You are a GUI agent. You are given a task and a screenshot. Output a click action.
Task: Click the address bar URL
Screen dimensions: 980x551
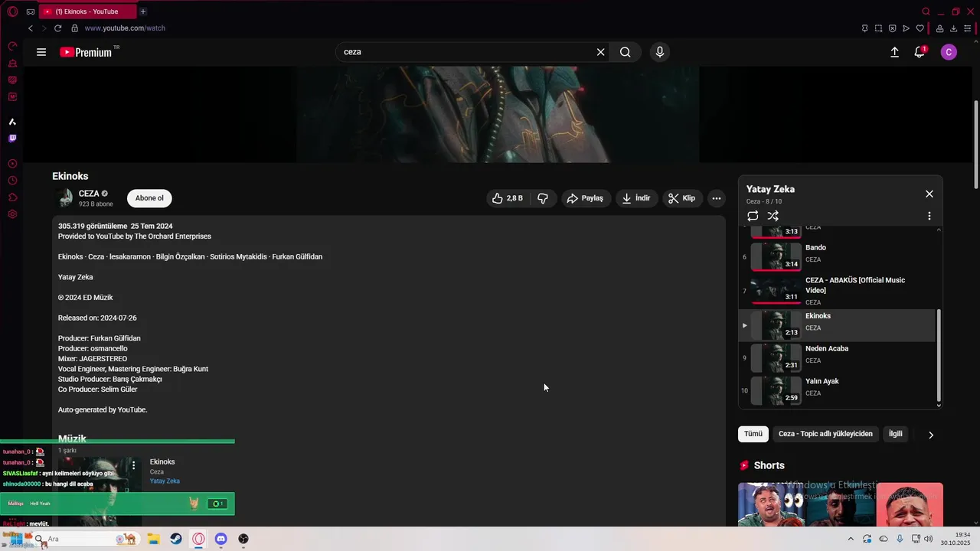click(125, 28)
